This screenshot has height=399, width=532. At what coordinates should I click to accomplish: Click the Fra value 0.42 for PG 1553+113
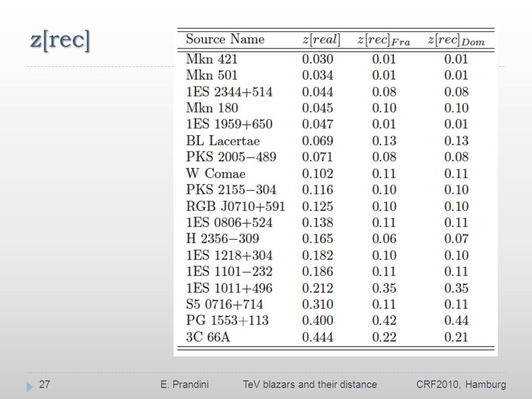(x=384, y=320)
